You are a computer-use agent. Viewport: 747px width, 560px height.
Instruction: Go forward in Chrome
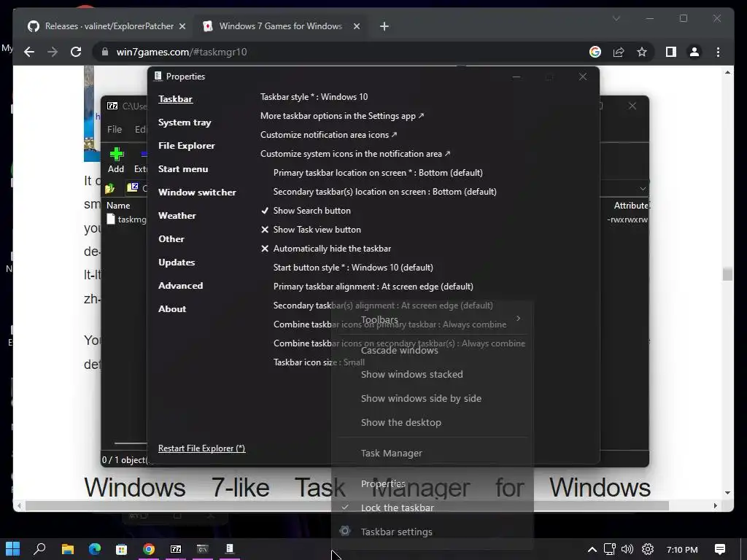tap(53, 52)
